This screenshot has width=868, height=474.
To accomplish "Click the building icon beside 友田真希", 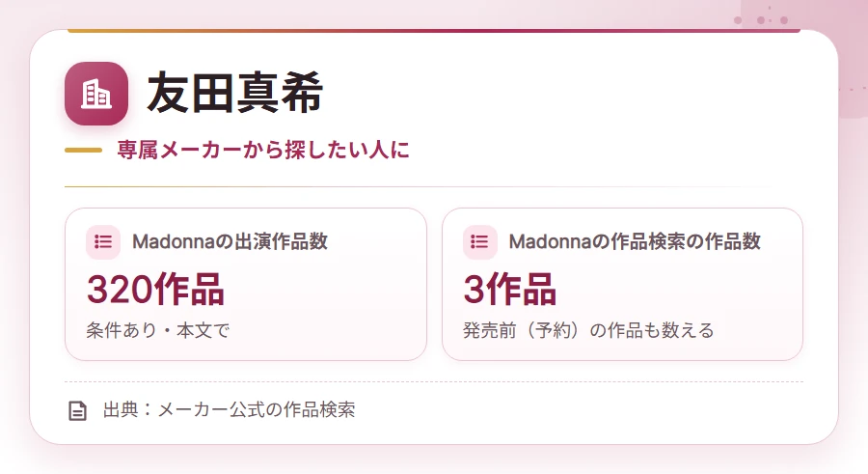I will point(96,93).
